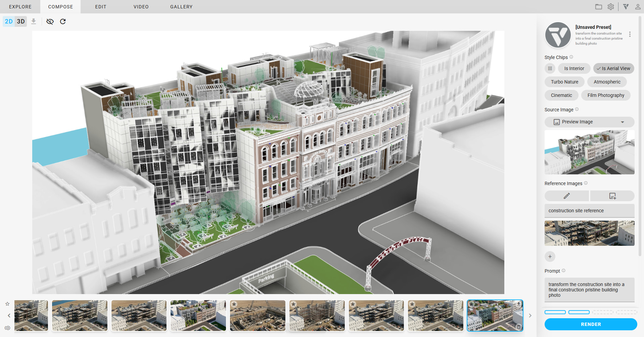Open the Preview Image source dropdown
This screenshot has height=337, width=644.
[589, 122]
